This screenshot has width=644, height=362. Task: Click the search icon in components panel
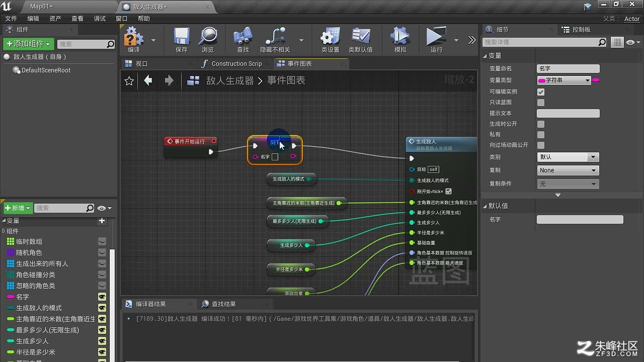[x=111, y=44]
